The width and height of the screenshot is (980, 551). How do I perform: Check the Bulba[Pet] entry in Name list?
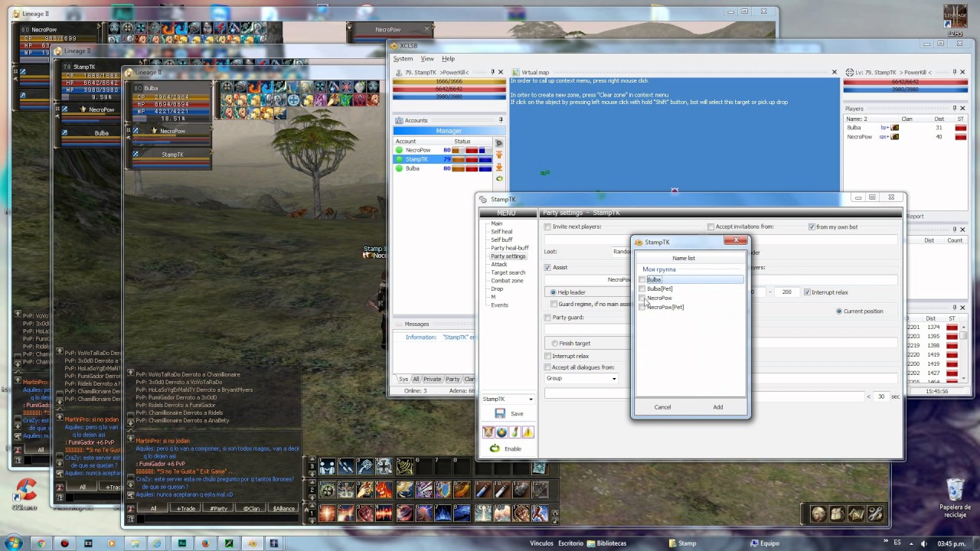click(642, 289)
